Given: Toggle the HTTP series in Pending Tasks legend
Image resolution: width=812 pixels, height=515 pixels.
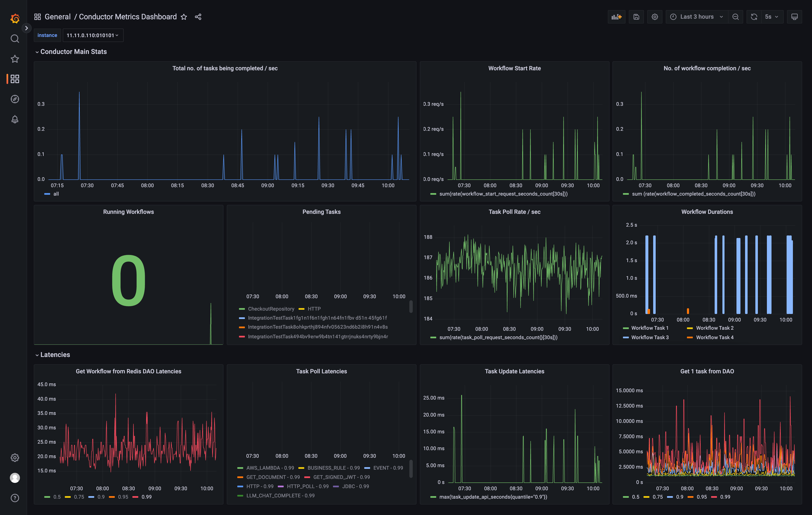Looking at the screenshot, I should (x=314, y=308).
